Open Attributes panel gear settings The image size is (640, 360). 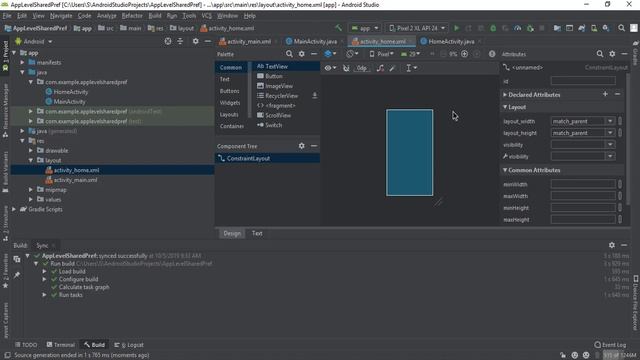coord(612,54)
